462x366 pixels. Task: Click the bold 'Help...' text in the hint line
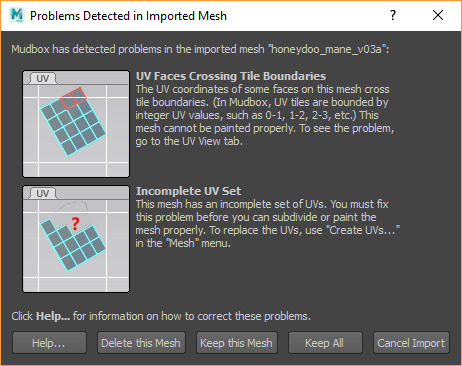tap(53, 316)
